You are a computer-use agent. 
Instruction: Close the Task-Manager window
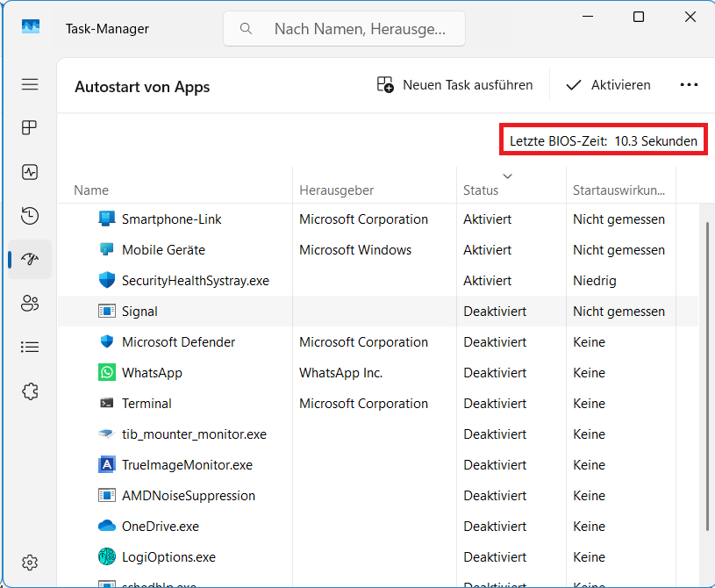[690, 17]
